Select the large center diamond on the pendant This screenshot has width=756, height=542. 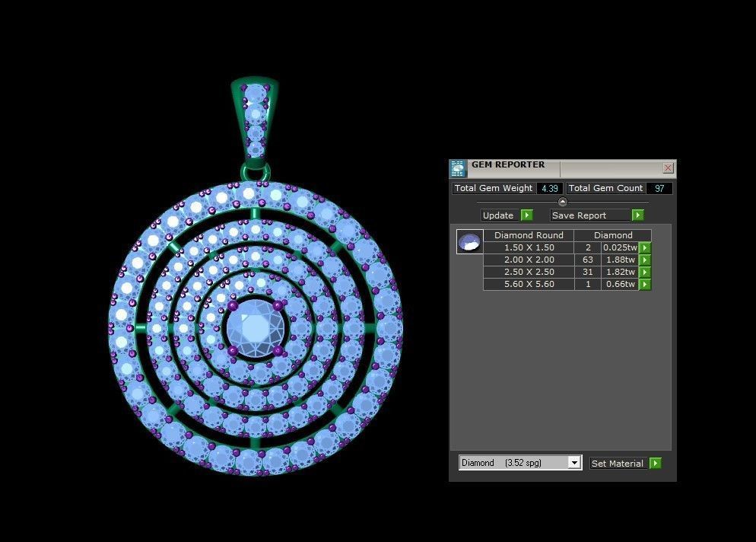click(x=256, y=328)
